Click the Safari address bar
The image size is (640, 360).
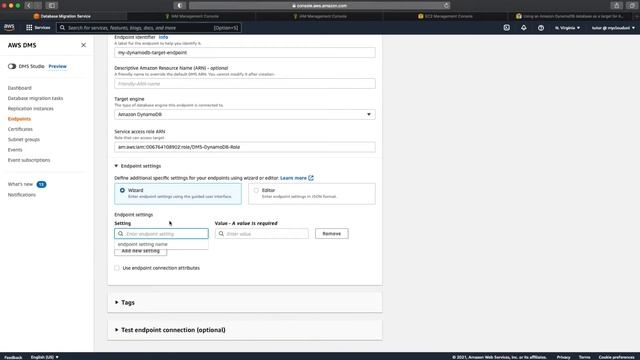pos(320,6)
